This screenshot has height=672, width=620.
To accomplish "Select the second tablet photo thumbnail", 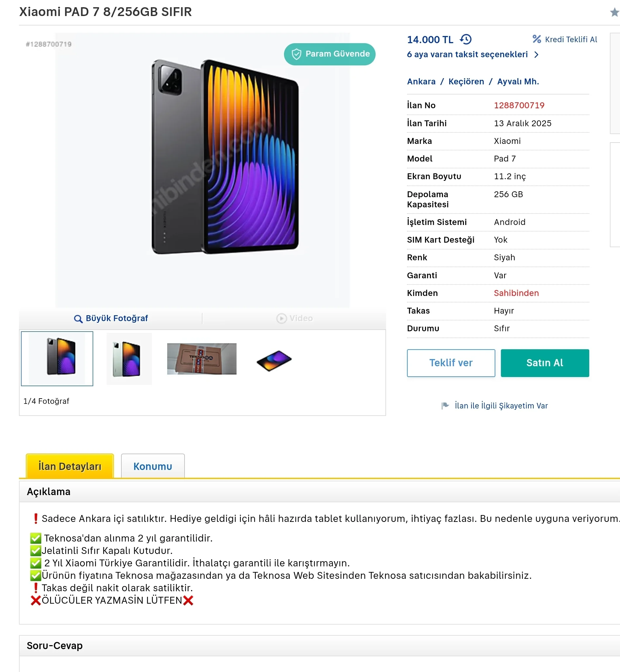I will tap(129, 358).
